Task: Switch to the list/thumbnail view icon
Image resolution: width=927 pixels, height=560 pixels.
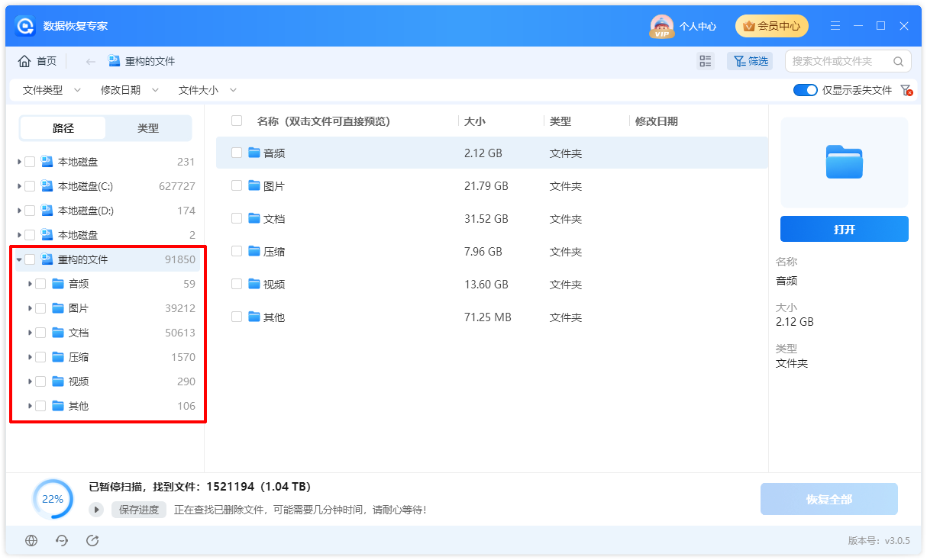Action: click(706, 61)
